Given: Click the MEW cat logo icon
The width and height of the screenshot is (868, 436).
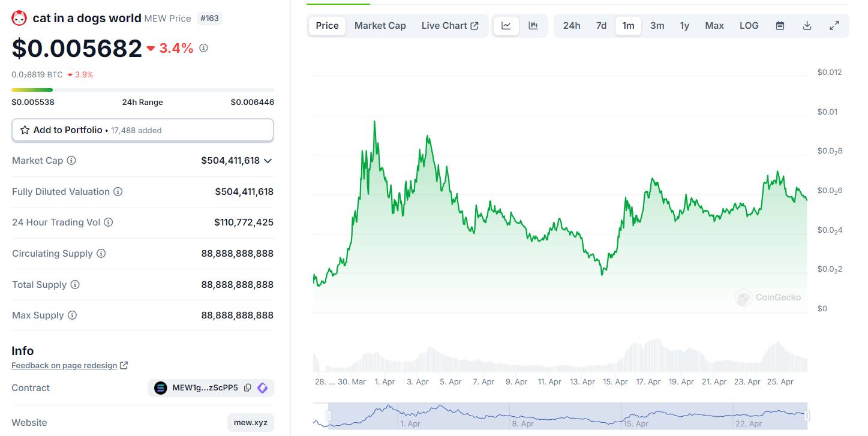Looking at the screenshot, I should [19, 19].
